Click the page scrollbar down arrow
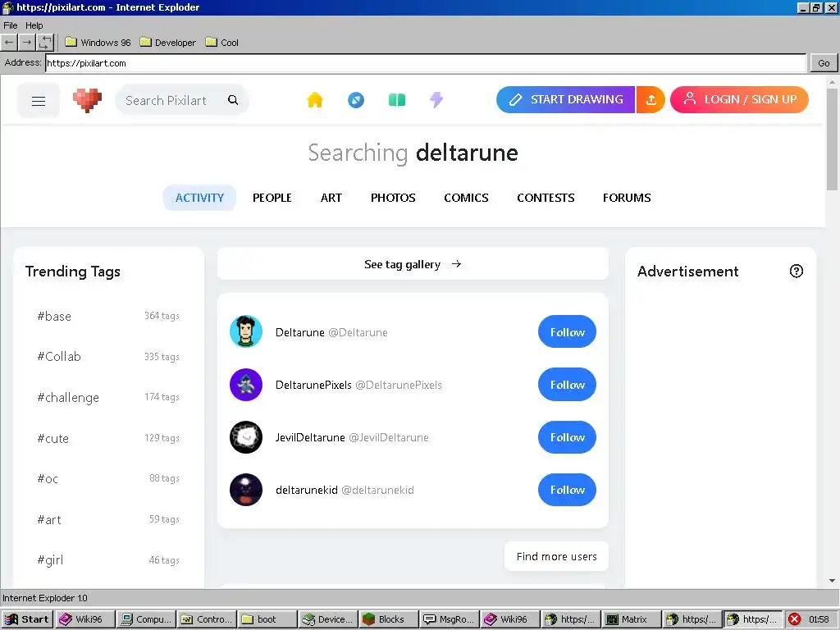 coord(832,581)
